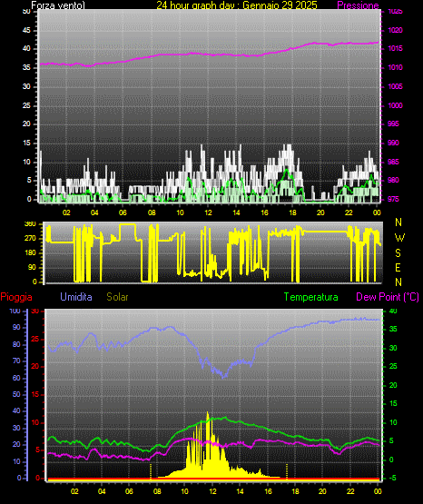The image size is (423, 504).
Task: Click "980" on the pressure axis
Action: [x=393, y=180]
